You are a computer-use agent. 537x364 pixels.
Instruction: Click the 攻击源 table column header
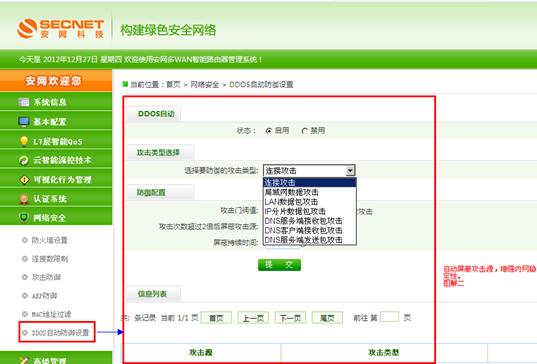[x=201, y=352]
